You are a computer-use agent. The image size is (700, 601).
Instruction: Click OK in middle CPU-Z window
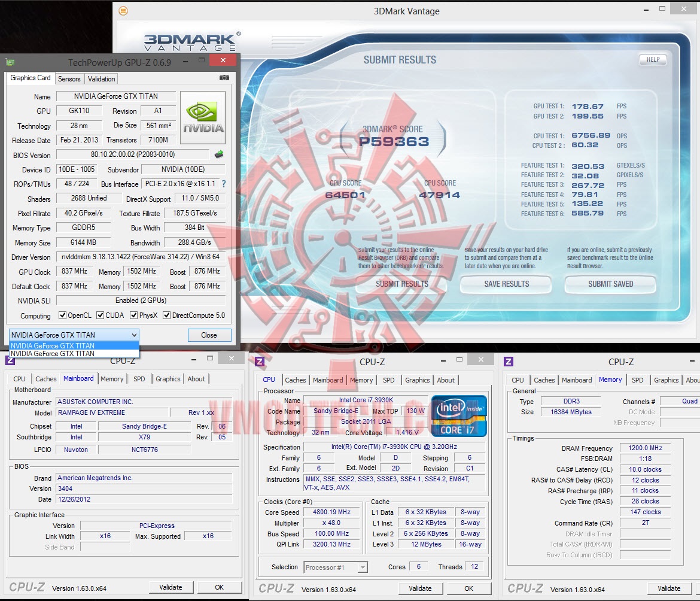(468, 589)
